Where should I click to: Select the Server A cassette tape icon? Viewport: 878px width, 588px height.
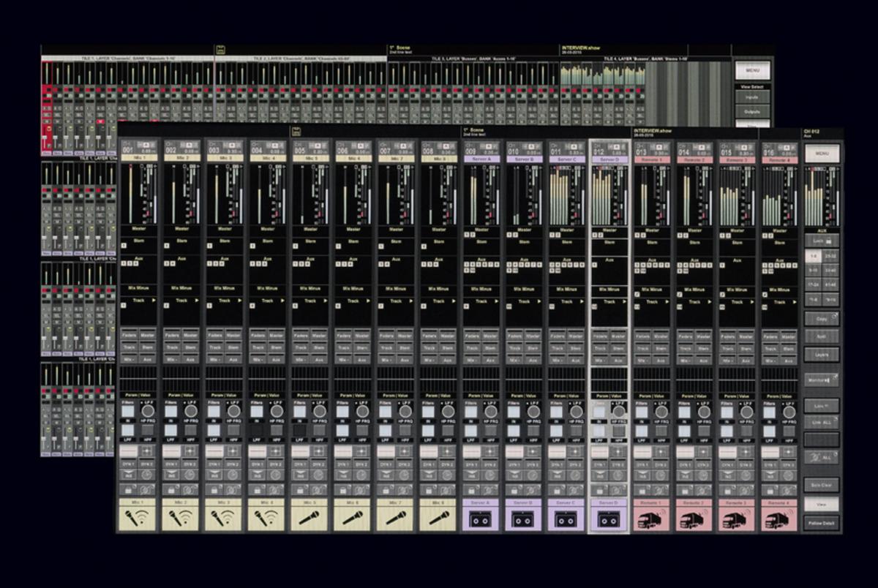481,519
